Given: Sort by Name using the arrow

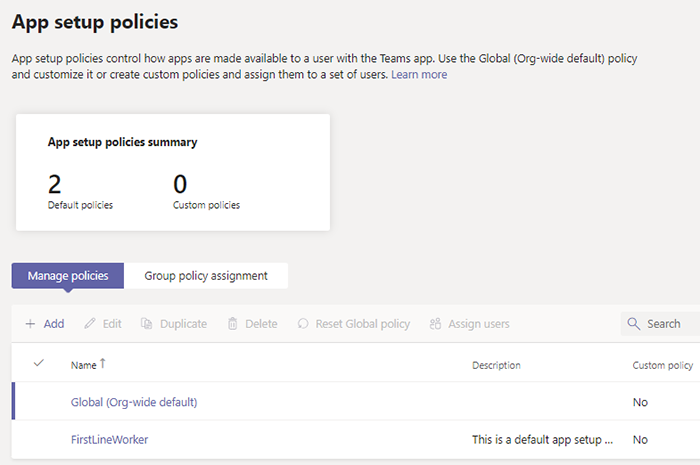Looking at the screenshot, I should pyautogui.click(x=103, y=364).
